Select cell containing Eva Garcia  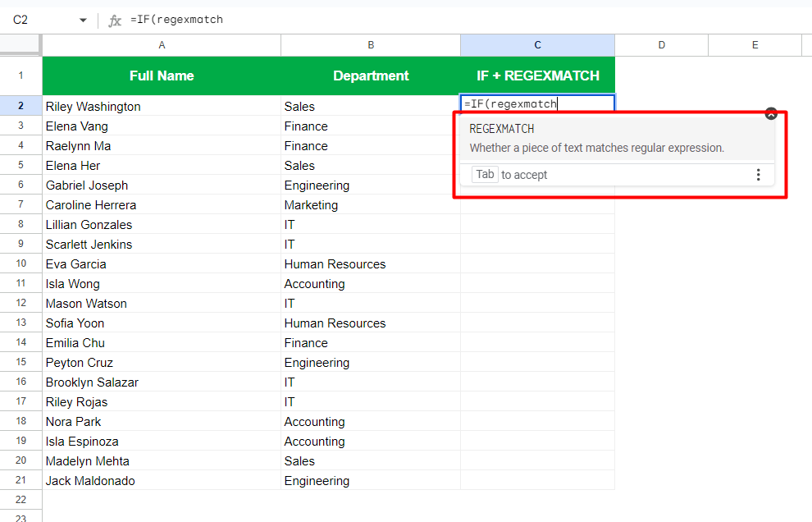click(x=162, y=263)
